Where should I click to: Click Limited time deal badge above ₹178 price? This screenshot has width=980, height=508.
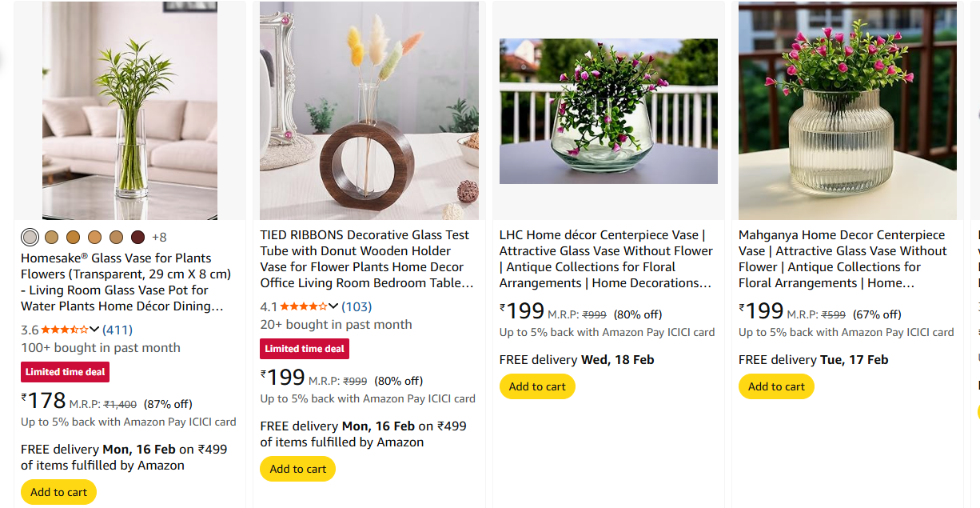coord(65,372)
